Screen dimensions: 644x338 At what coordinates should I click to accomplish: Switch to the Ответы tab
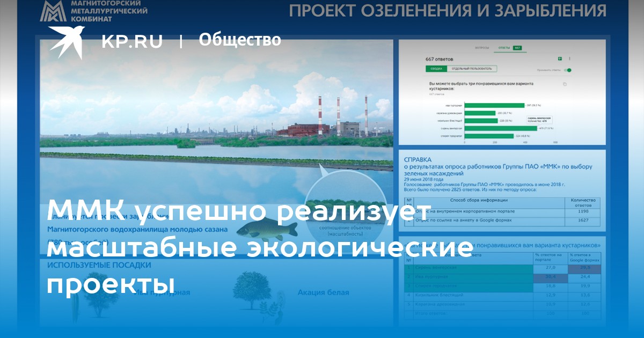click(504, 48)
